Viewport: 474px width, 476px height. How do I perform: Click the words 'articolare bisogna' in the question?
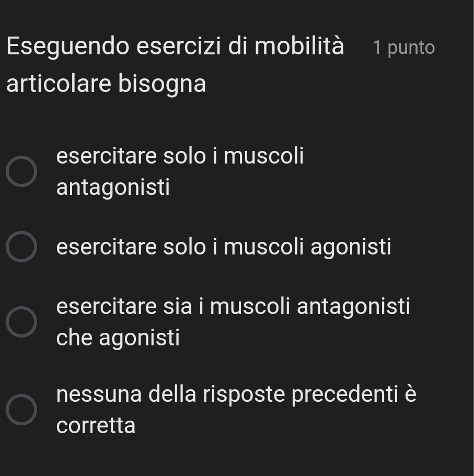click(107, 84)
